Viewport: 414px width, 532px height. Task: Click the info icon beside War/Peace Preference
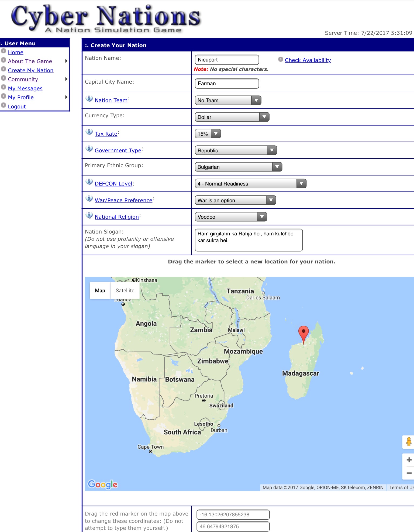coord(89,199)
